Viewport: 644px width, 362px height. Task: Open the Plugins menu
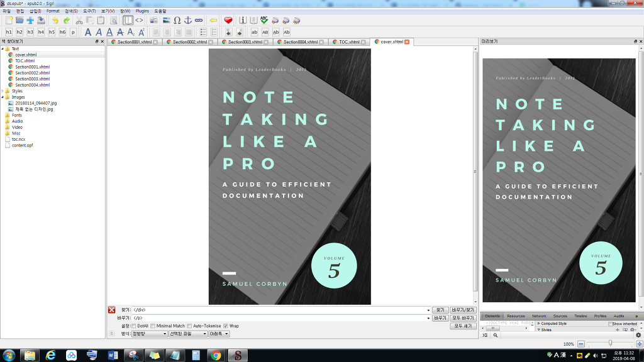[x=142, y=11]
